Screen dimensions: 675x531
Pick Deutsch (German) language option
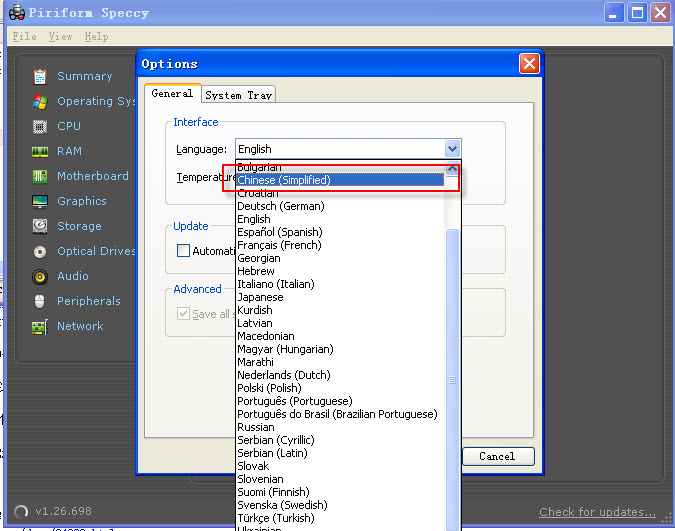280,206
